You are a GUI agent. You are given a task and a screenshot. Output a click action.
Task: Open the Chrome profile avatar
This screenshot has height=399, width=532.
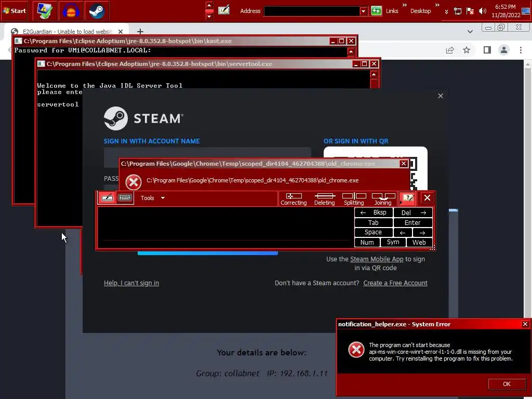504,50
